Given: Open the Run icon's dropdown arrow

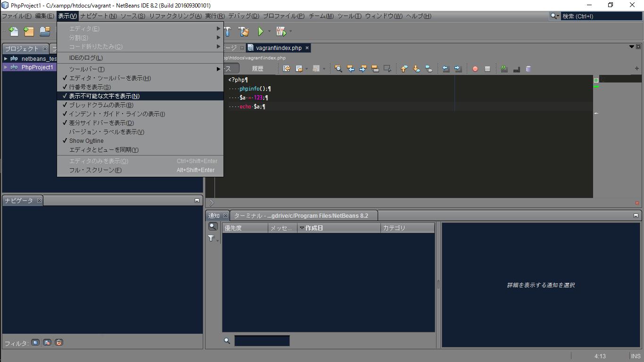Looking at the screenshot, I should (269, 32).
